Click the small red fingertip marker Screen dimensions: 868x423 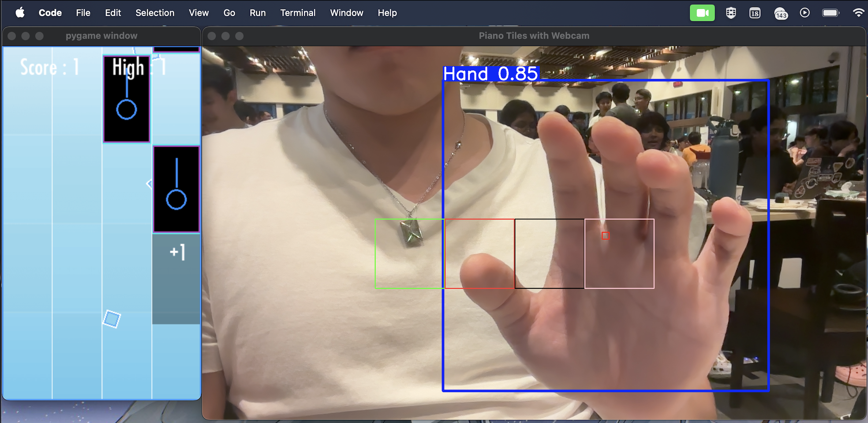(x=605, y=236)
